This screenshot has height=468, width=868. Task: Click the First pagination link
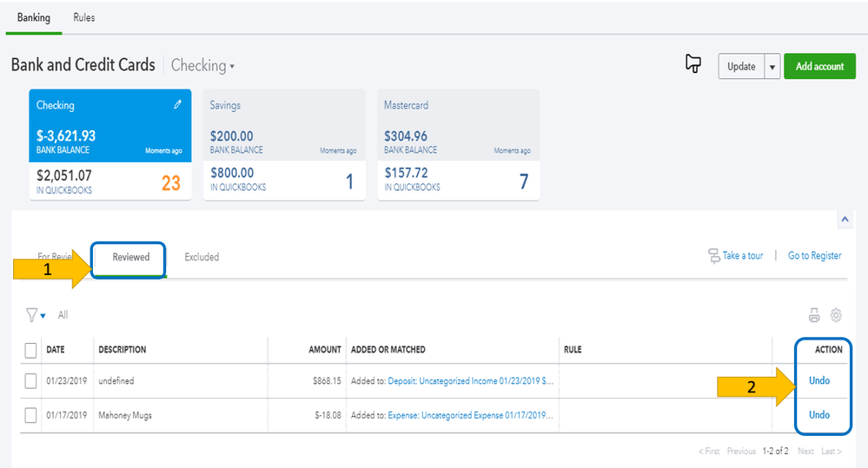click(x=709, y=452)
